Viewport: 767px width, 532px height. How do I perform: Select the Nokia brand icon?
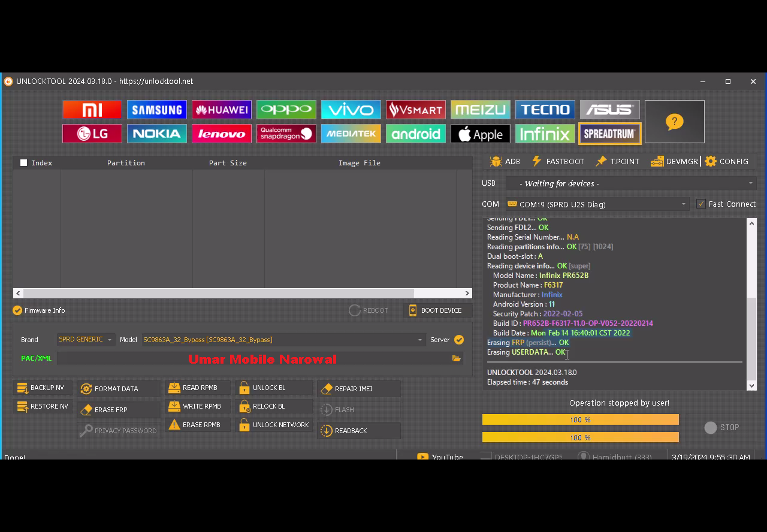coord(157,134)
